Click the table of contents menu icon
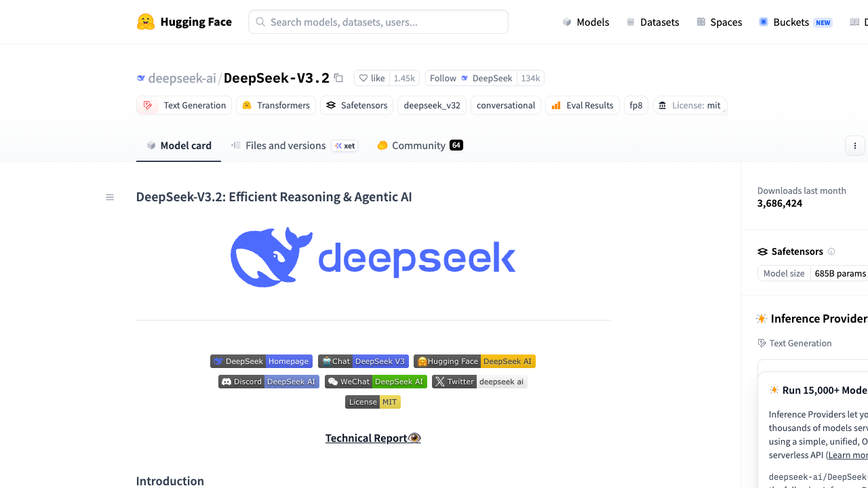Screen dimensions: 868x488 pos(110,197)
